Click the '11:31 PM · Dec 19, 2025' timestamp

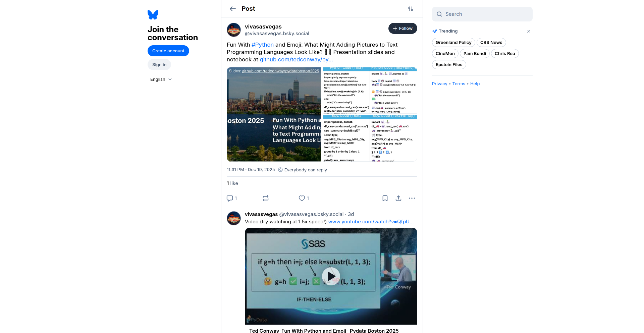[251, 170]
